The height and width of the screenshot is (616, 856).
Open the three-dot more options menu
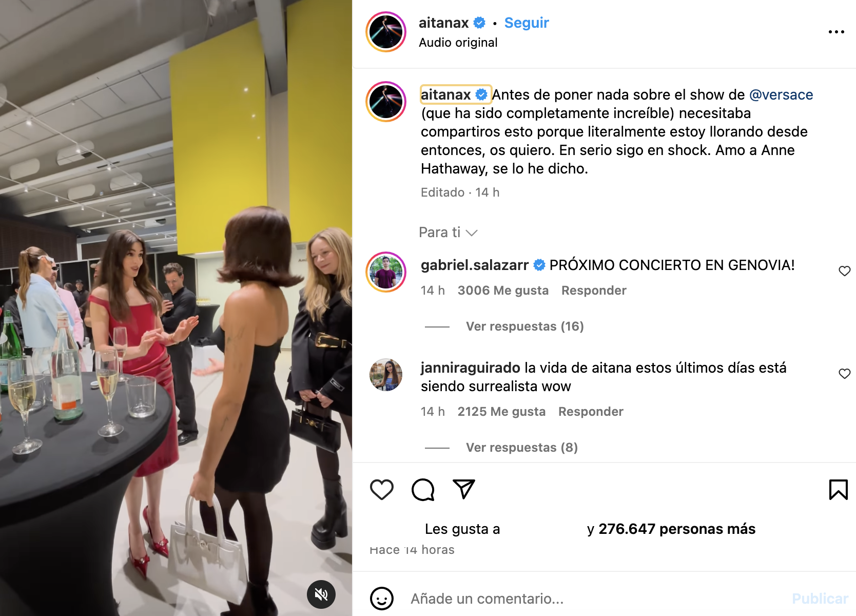click(x=836, y=32)
